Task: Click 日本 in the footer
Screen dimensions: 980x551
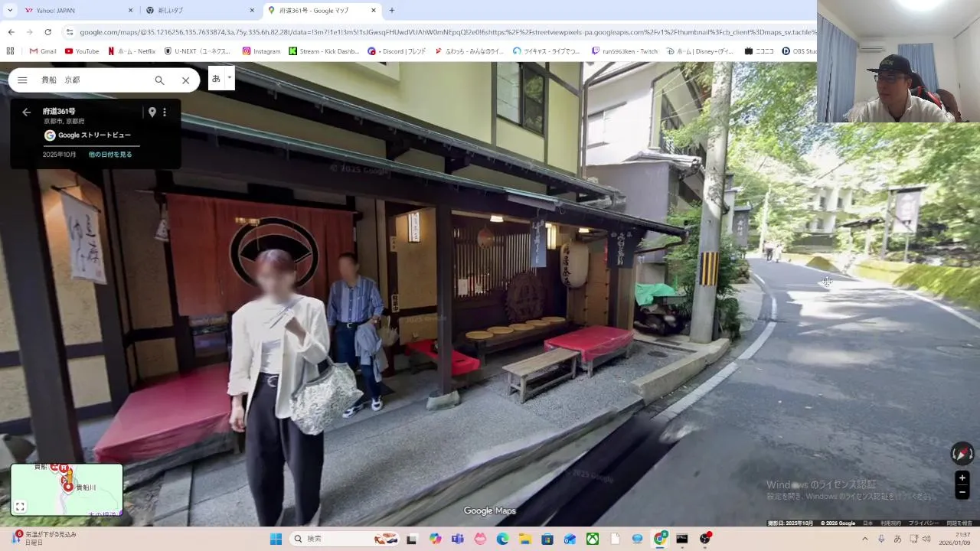Action: pyautogui.click(x=868, y=523)
